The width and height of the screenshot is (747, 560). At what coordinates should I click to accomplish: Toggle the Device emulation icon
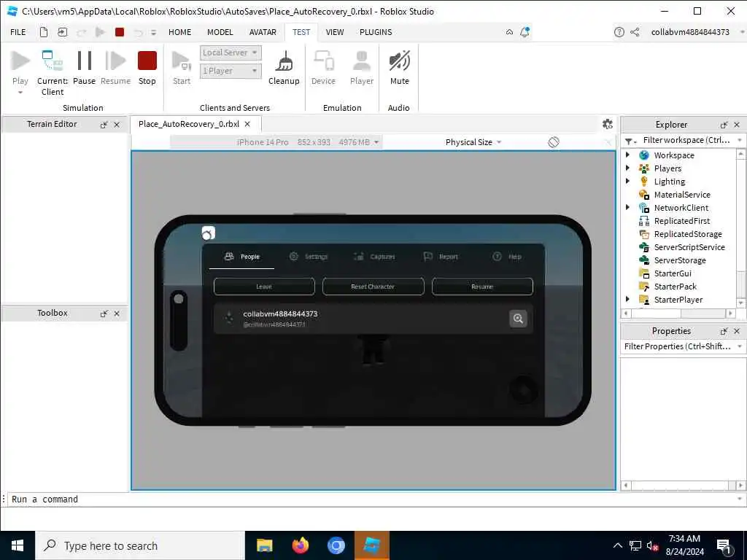coord(323,61)
